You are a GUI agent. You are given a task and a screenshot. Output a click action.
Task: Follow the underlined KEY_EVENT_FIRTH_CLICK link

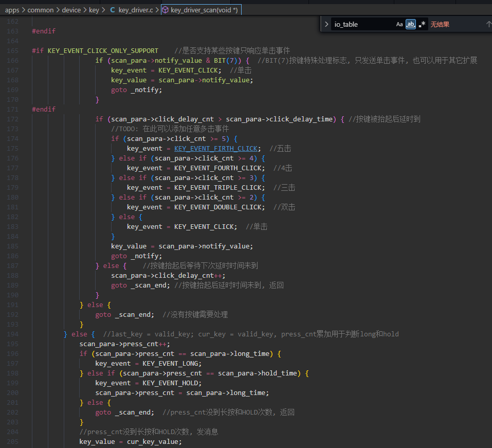[x=216, y=149]
